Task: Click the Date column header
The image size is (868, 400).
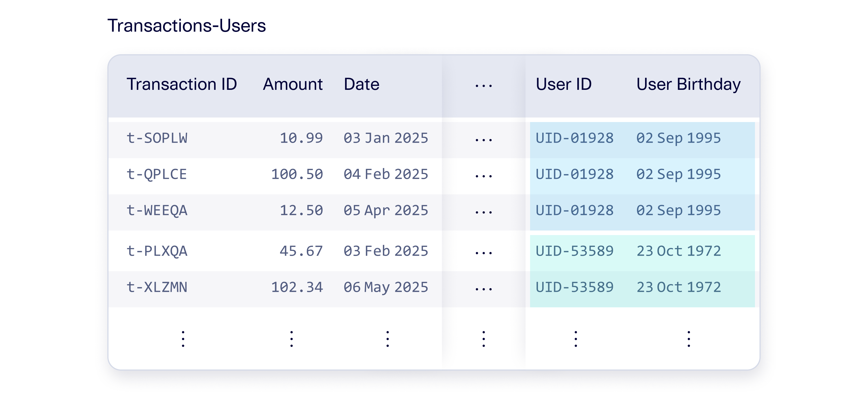Action: point(361,84)
